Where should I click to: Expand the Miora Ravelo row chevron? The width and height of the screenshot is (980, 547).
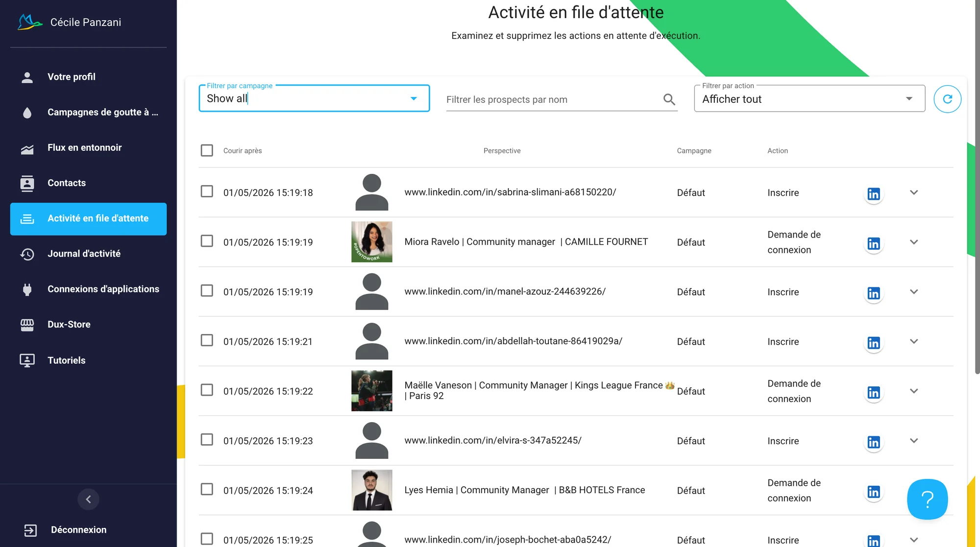point(914,242)
